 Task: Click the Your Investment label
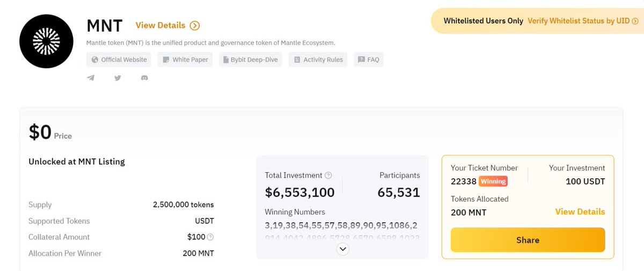[577, 168]
